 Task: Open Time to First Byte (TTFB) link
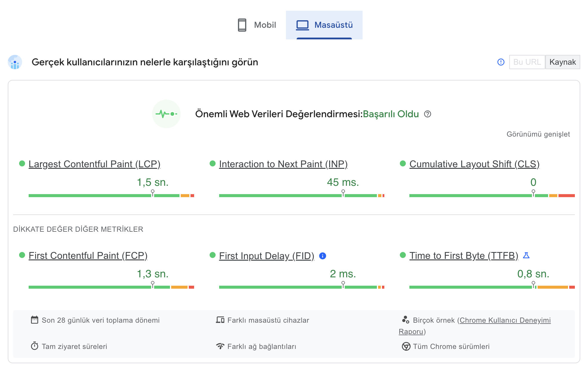tap(464, 256)
